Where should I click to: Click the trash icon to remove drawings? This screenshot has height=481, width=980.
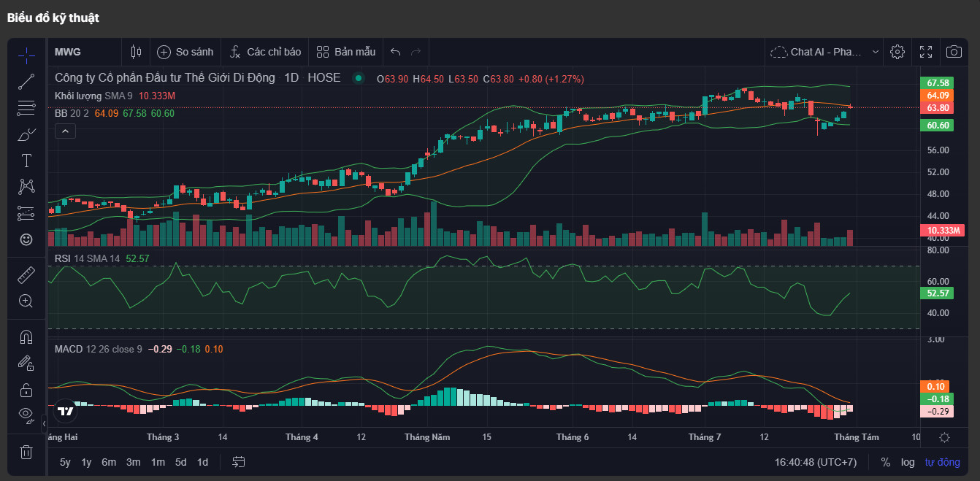pos(26,452)
